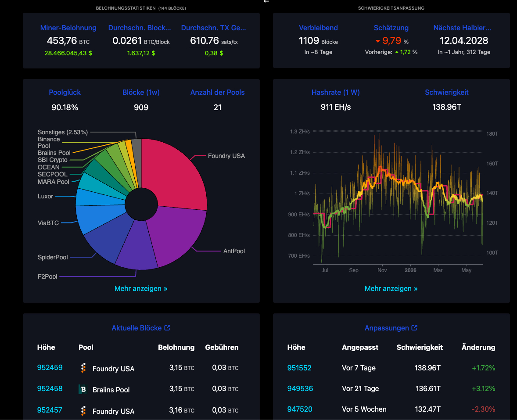The width and height of the screenshot is (517, 420).
Task: Click F2Pool pie label
Action: pos(47,276)
